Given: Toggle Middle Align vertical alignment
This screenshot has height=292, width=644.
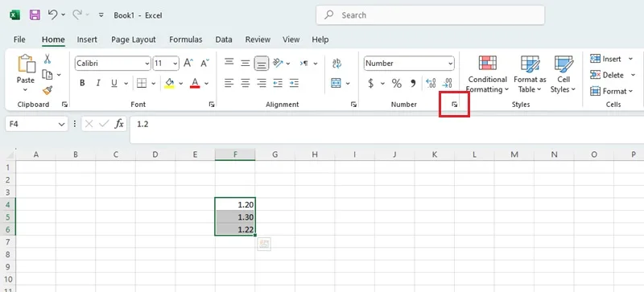Looking at the screenshot, I should 246,64.
